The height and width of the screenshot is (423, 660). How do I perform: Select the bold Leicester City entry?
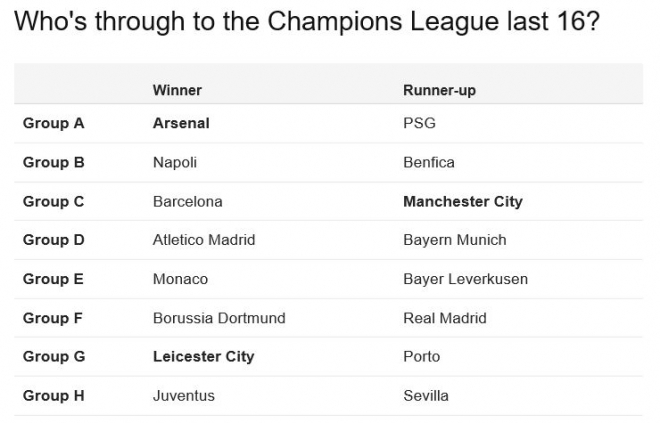(x=204, y=356)
